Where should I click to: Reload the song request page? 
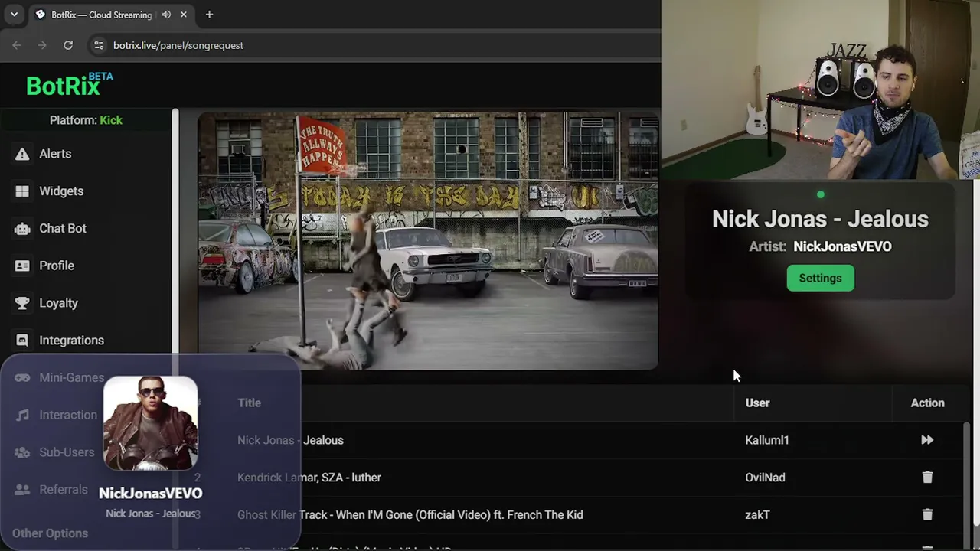coord(68,45)
